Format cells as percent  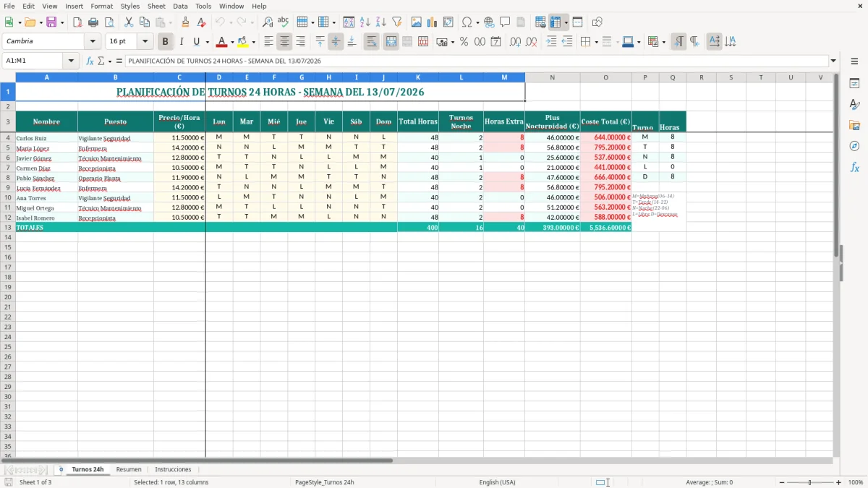464,42
